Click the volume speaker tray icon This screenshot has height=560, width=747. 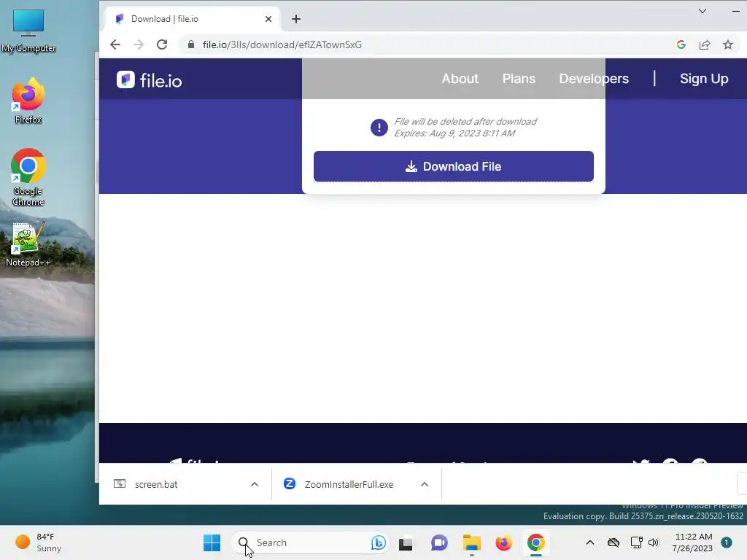tap(653, 542)
